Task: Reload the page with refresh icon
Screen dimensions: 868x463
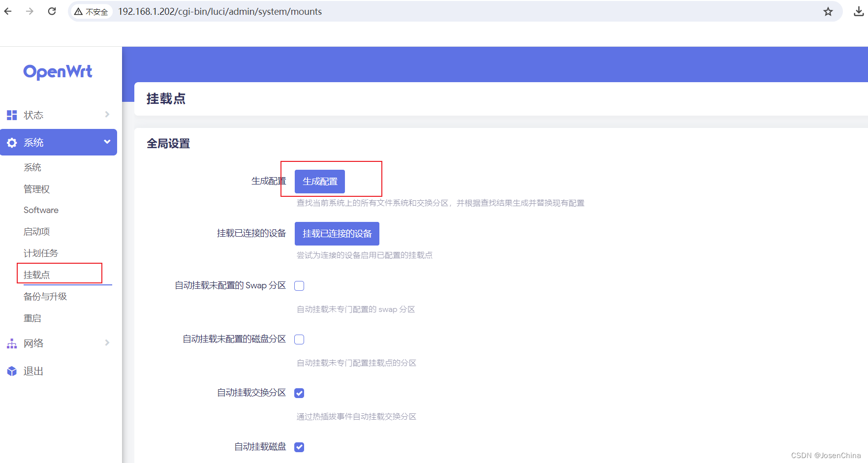Action: coord(52,11)
